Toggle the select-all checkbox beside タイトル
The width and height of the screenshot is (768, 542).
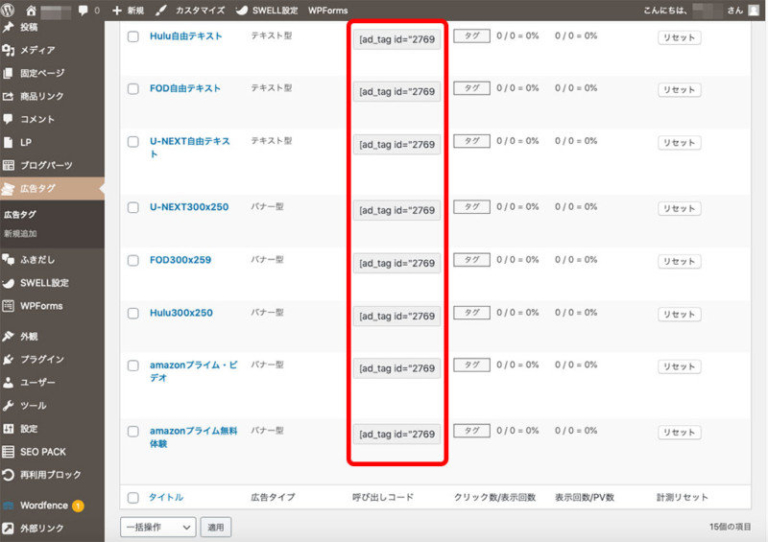tap(133, 498)
